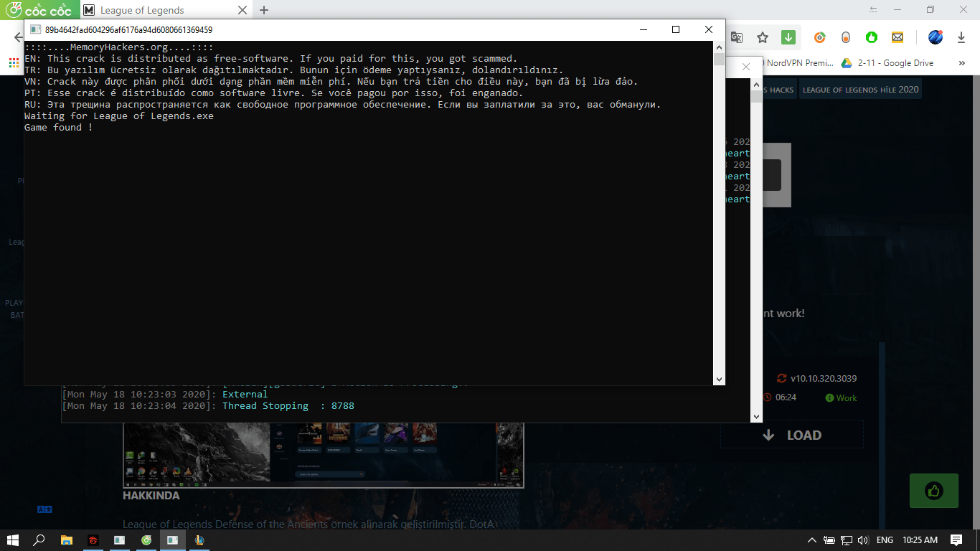Screen dimensions: 980x551
Task: Close the League of Legends browser tab
Action: click(242, 10)
